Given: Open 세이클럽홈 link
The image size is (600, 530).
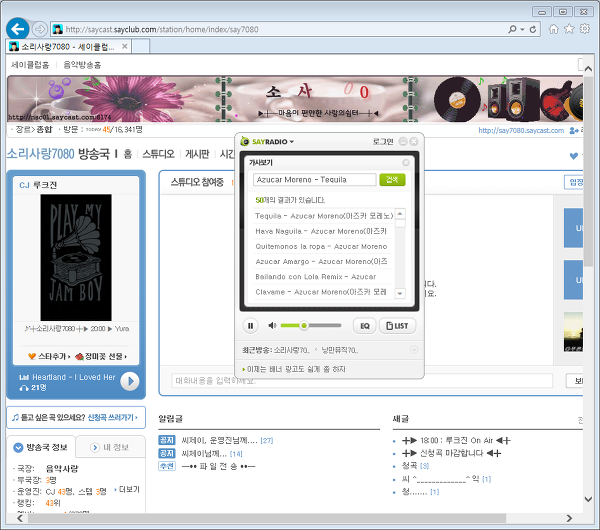Looking at the screenshot, I should [x=30, y=65].
